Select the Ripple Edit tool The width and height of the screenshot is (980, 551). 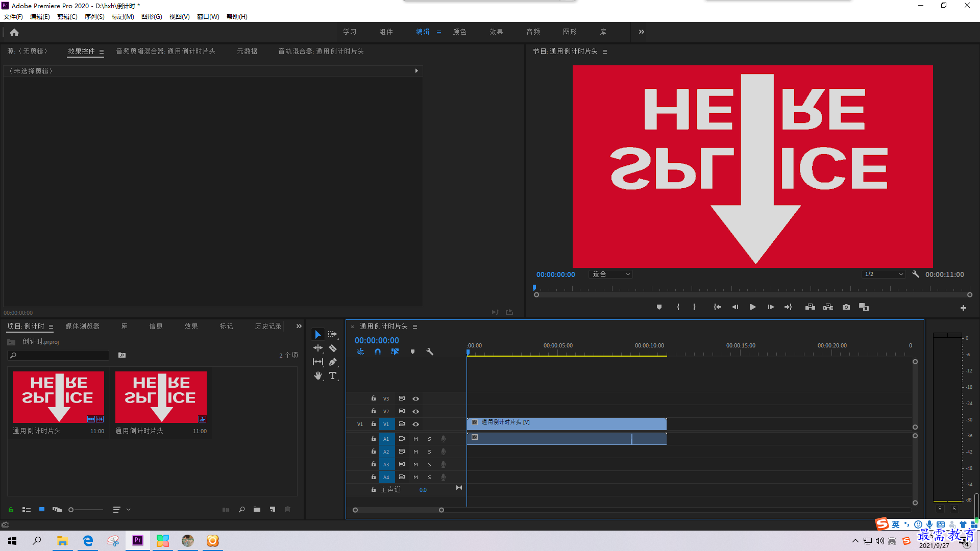tap(318, 348)
